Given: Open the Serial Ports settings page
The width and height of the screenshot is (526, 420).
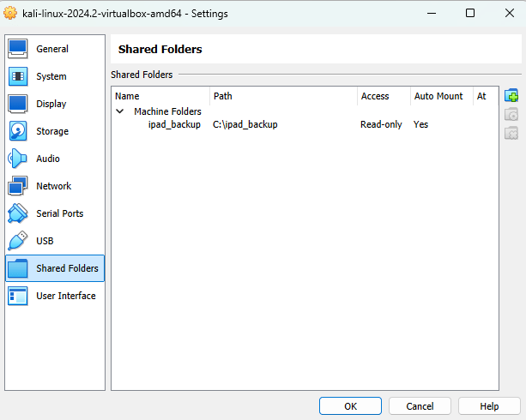Looking at the screenshot, I should pyautogui.click(x=59, y=213).
